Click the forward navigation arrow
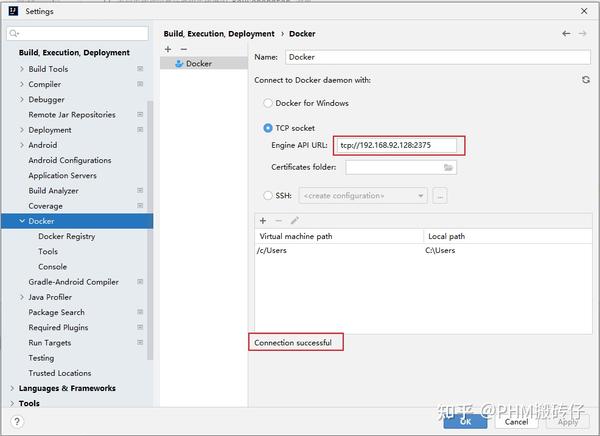Viewport: 600px width, 436px height. [582, 34]
